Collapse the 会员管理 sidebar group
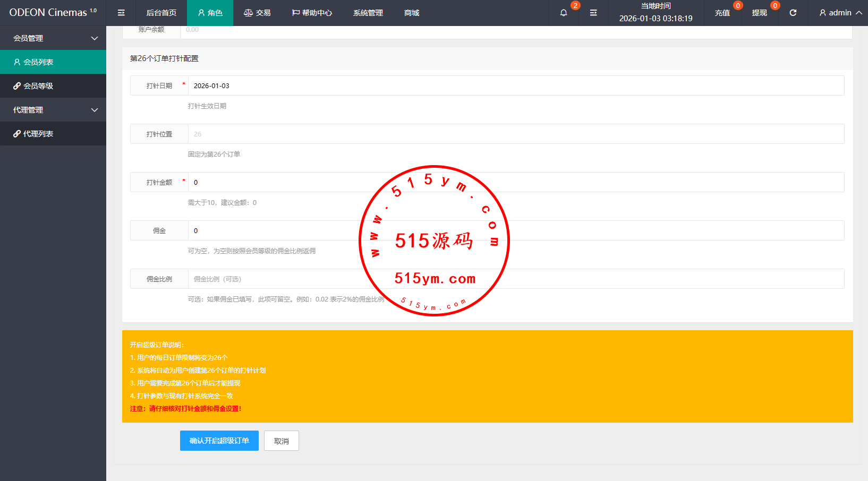Viewport: 868px width, 481px height. click(53, 38)
